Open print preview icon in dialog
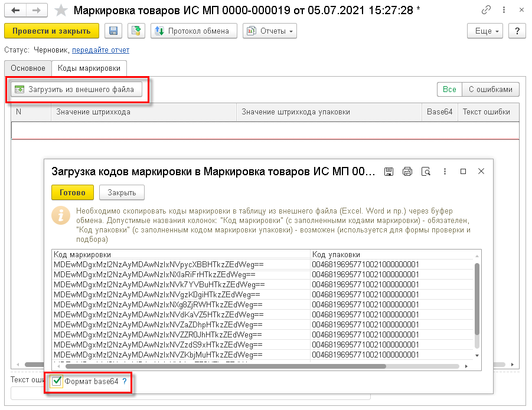This screenshot has width=532, height=410. coord(426,172)
